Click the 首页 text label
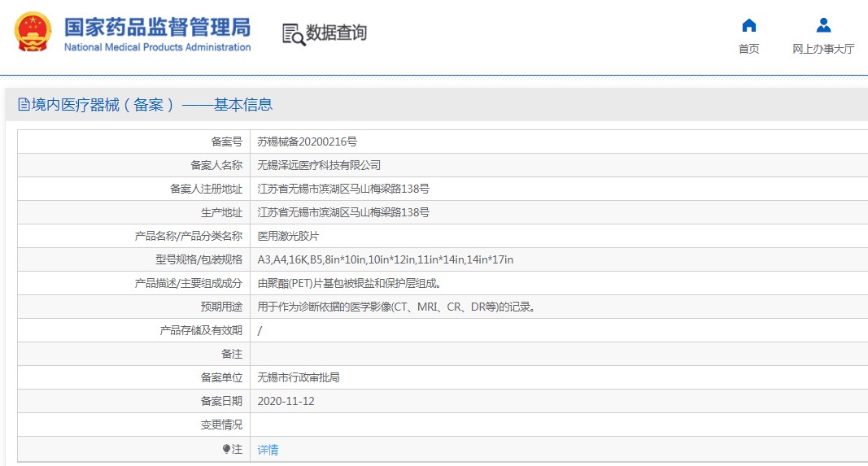The height and width of the screenshot is (466, 868). click(749, 50)
